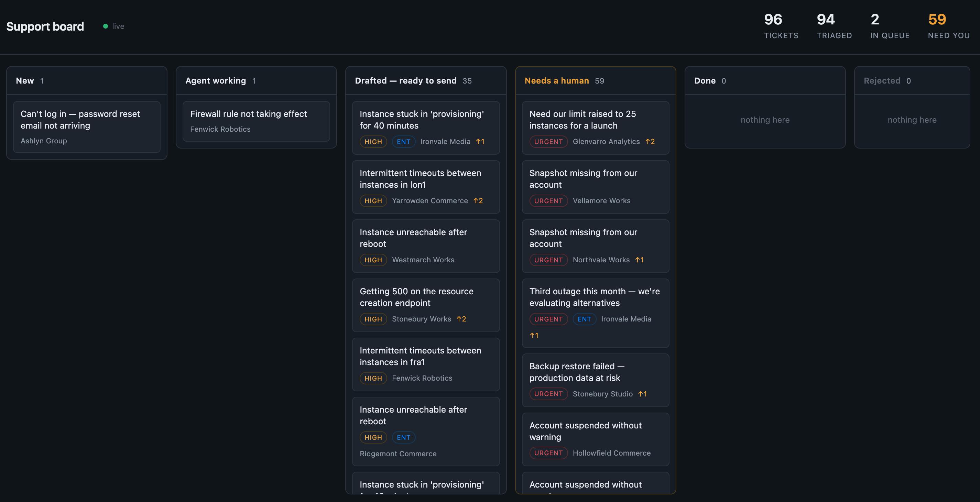This screenshot has width=980, height=502.
Task: Select the Done column header
Action: coord(765,80)
